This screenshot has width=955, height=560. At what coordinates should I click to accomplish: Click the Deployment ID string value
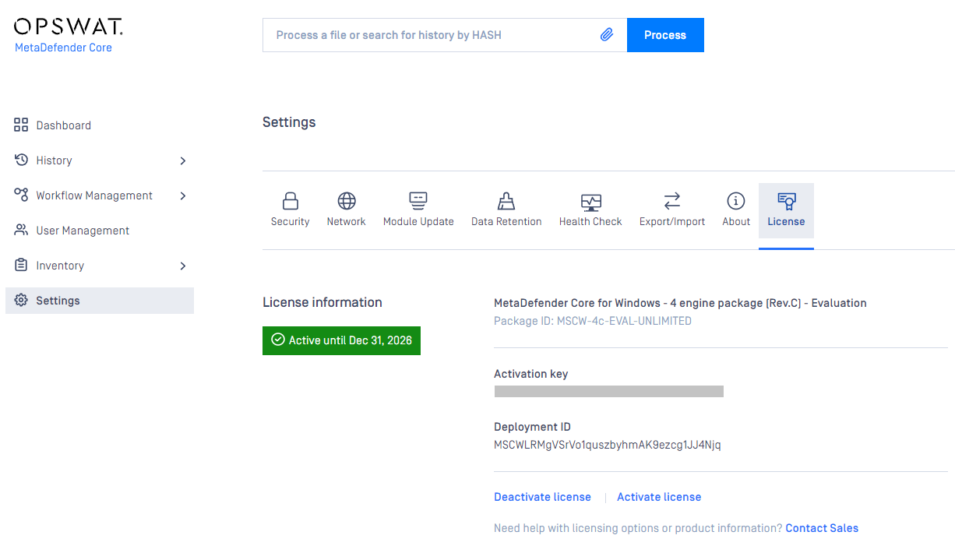608,446
